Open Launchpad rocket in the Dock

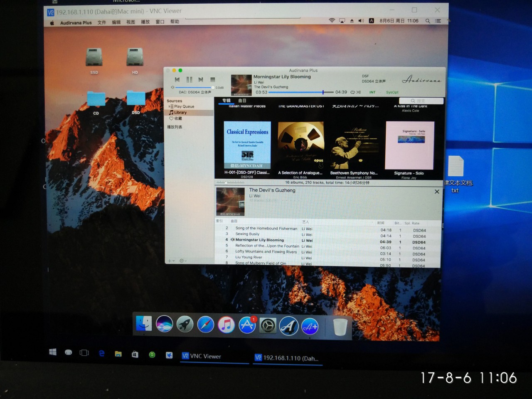(x=185, y=324)
